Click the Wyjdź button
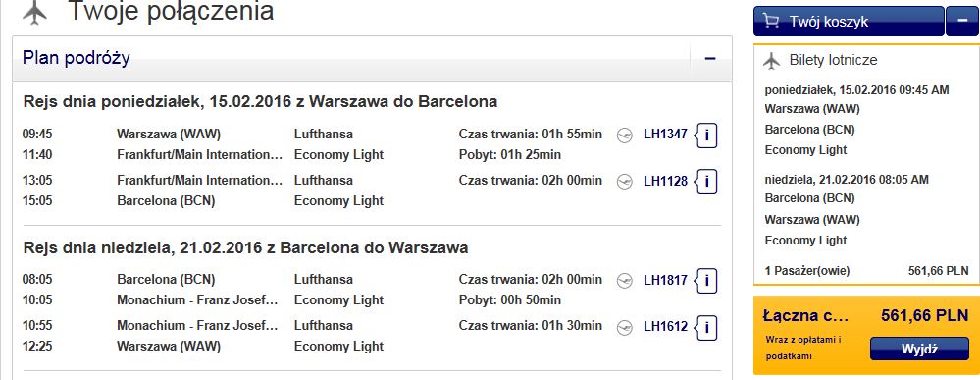 [919, 349]
